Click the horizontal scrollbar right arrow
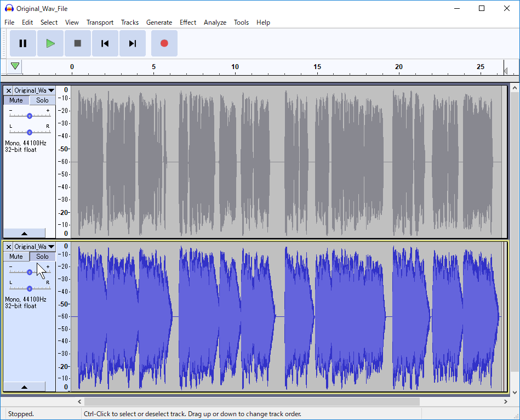Viewport: 520px width, 420px height. point(505,401)
